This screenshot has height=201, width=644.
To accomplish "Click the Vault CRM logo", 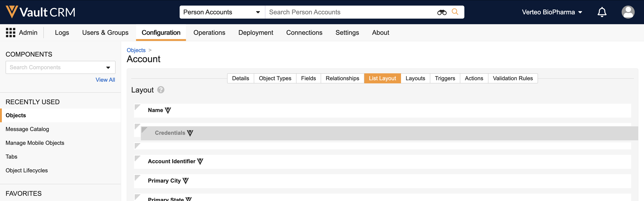I will (40, 12).
